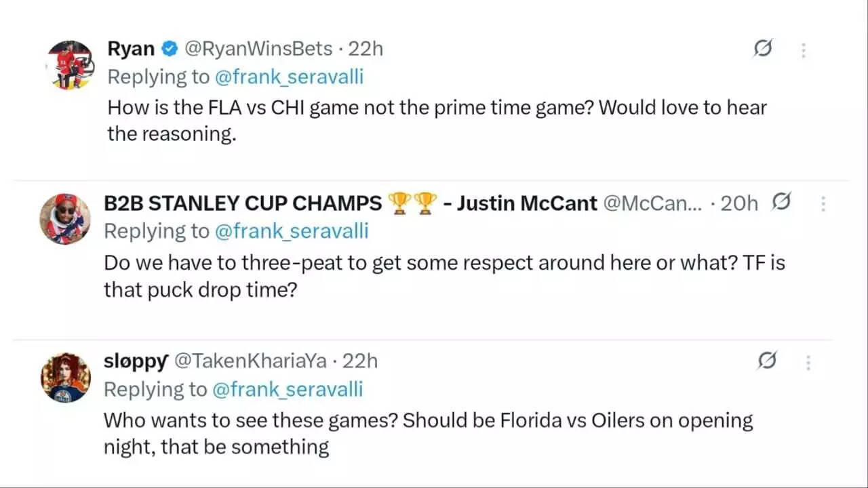Open @frank_seravalli link under Ryan's name
This screenshot has height=488, width=868.
(x=288, y=77)
